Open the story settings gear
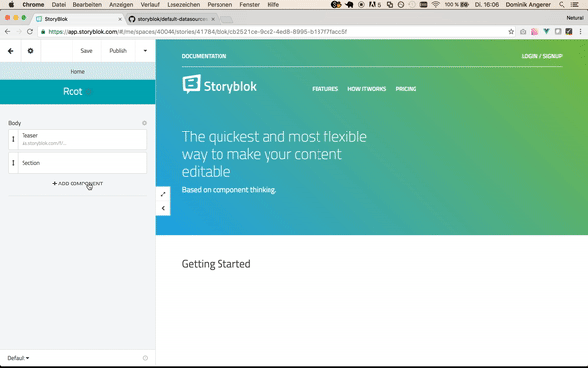 click(x=30, y=51)
